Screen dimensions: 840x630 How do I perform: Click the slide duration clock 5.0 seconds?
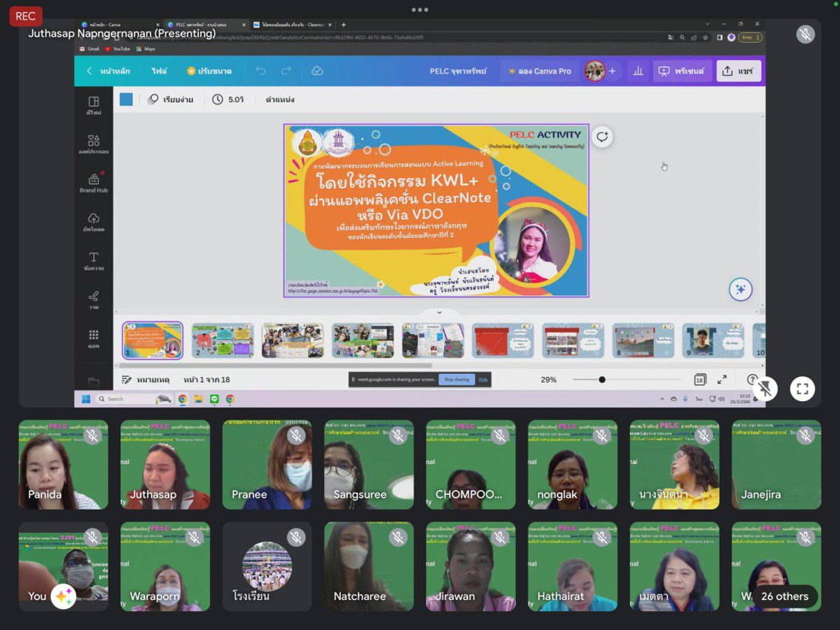228,99
